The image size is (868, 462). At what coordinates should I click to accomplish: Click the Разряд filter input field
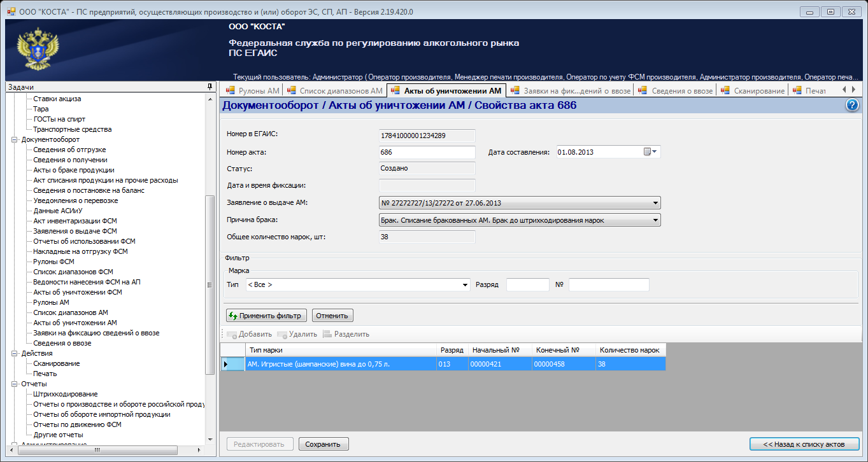[527, 284]
